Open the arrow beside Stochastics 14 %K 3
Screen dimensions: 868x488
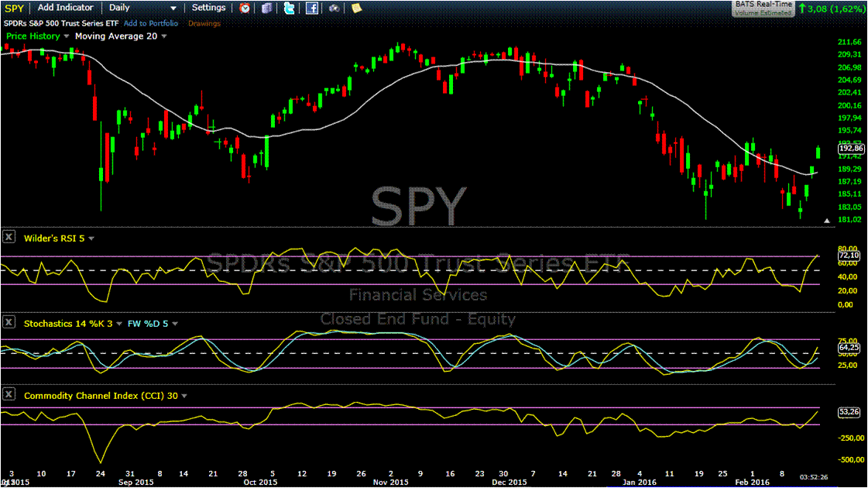[119, 324]
